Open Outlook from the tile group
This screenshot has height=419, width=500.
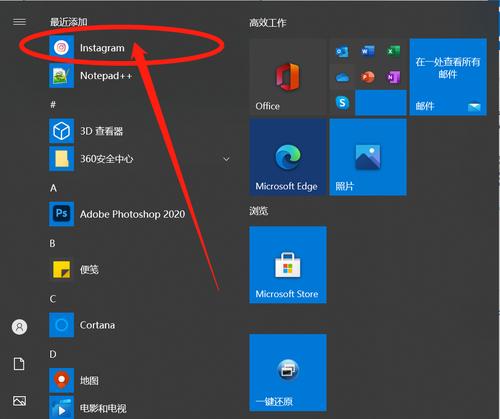(x=342, y=51)
